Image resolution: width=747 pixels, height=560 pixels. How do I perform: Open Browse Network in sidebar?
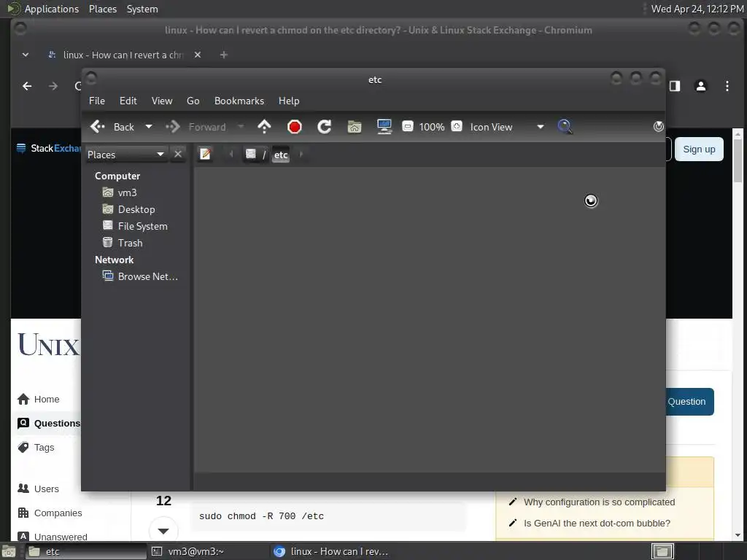click(147, 276)
